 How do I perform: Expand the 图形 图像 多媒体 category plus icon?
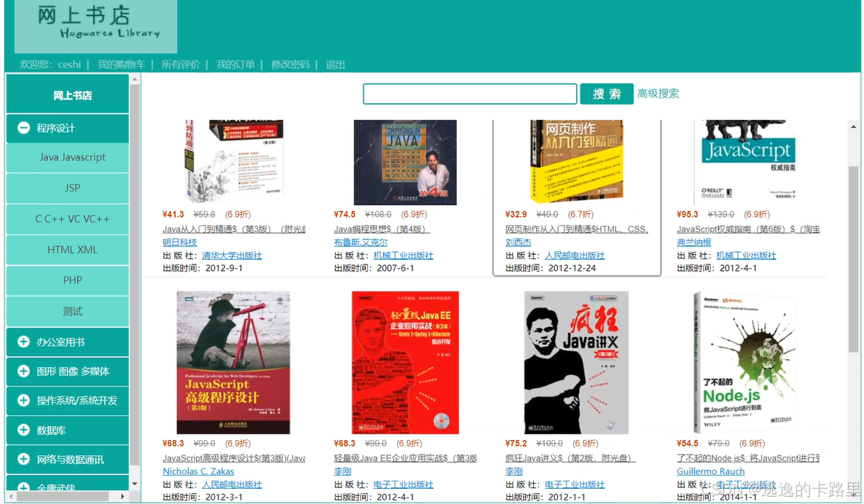[x=24, y=371]
